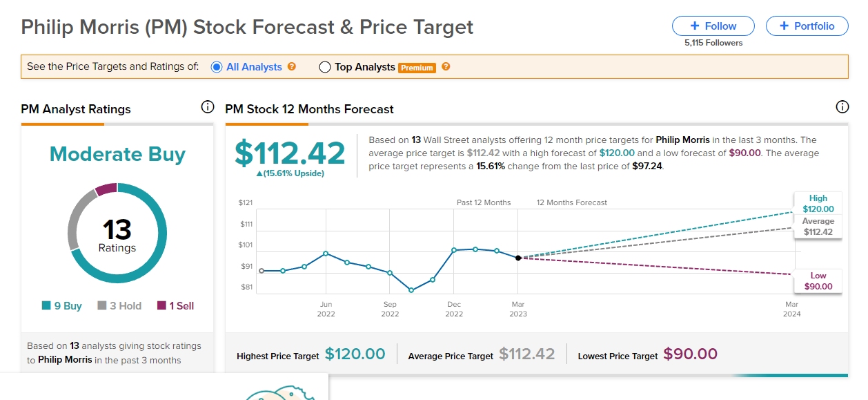This screenshot has width=868, height=400.
Task: Select the All Analysts radio button
Action: click(217, 67)
